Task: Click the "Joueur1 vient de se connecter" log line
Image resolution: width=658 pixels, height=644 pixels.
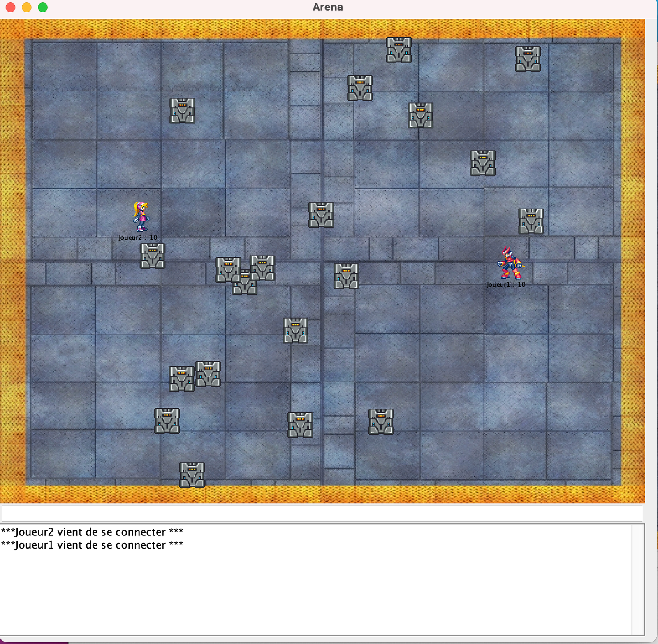Action: click(92, 545)
